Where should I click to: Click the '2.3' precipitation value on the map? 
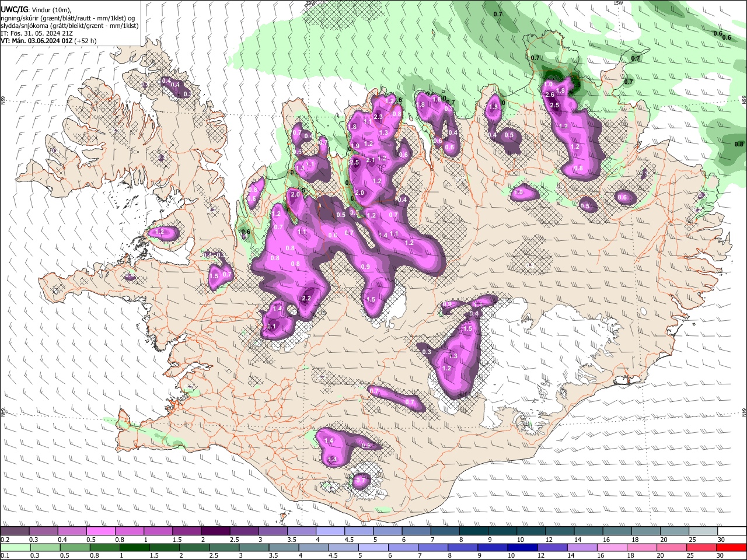pyautogui.click(x=378, y=117)
